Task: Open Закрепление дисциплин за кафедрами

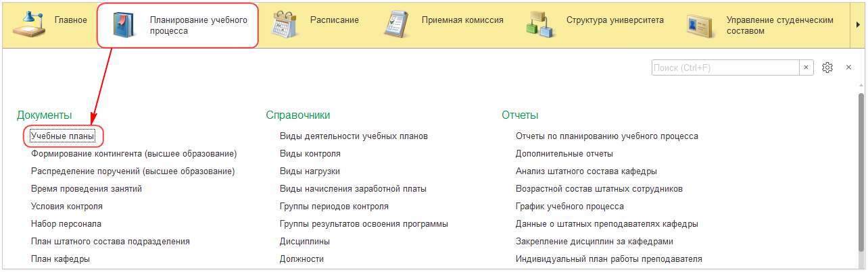Action: point(594,242)
